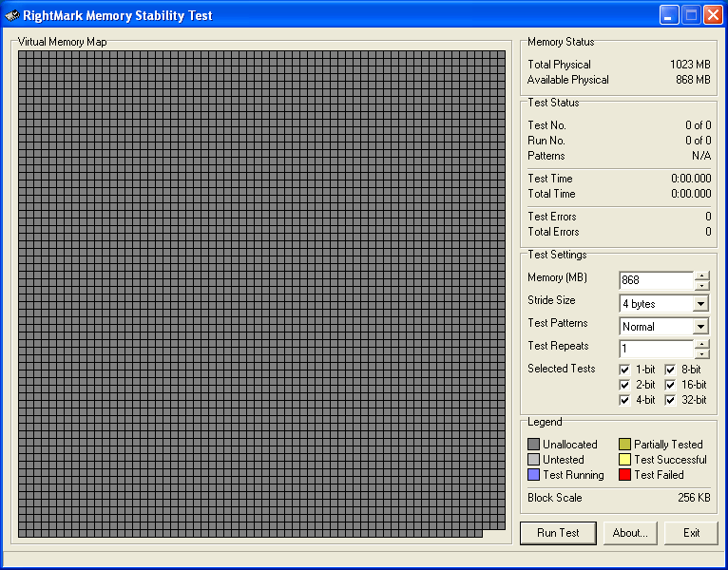Click the 'Test No.' label
Screen dimensions: 728x570
[546, 125]
